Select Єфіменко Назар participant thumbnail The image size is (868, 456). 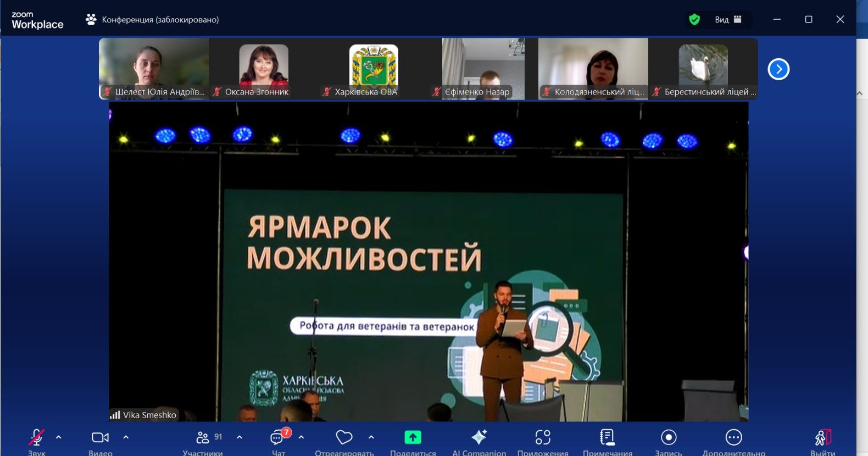point(483,69)
